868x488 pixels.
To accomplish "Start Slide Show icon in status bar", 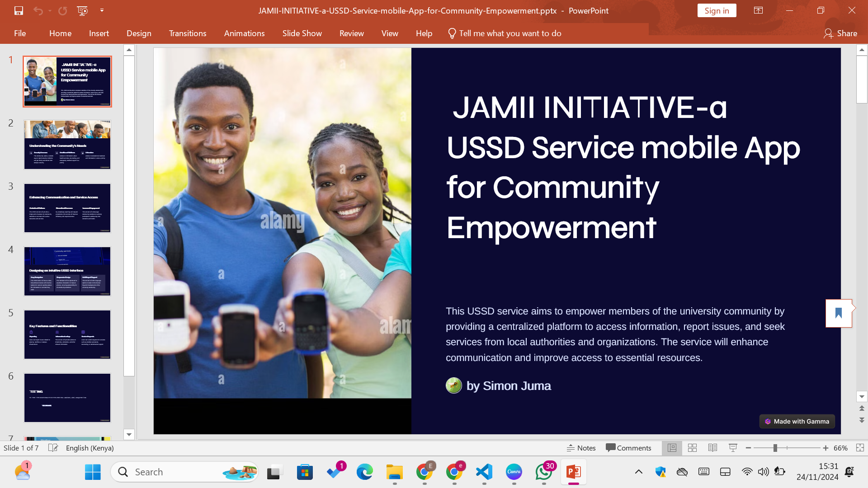I will (x=733, y=448).
